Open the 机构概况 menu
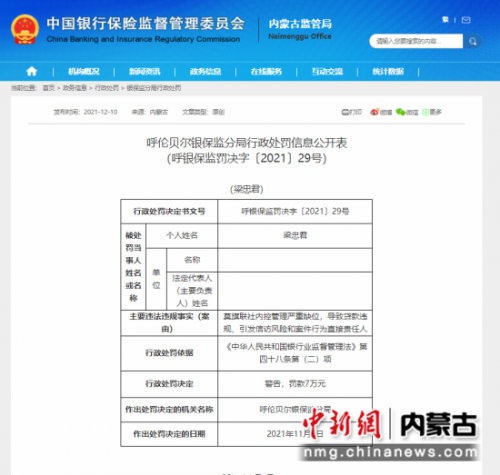 click(x=83, y=71)
